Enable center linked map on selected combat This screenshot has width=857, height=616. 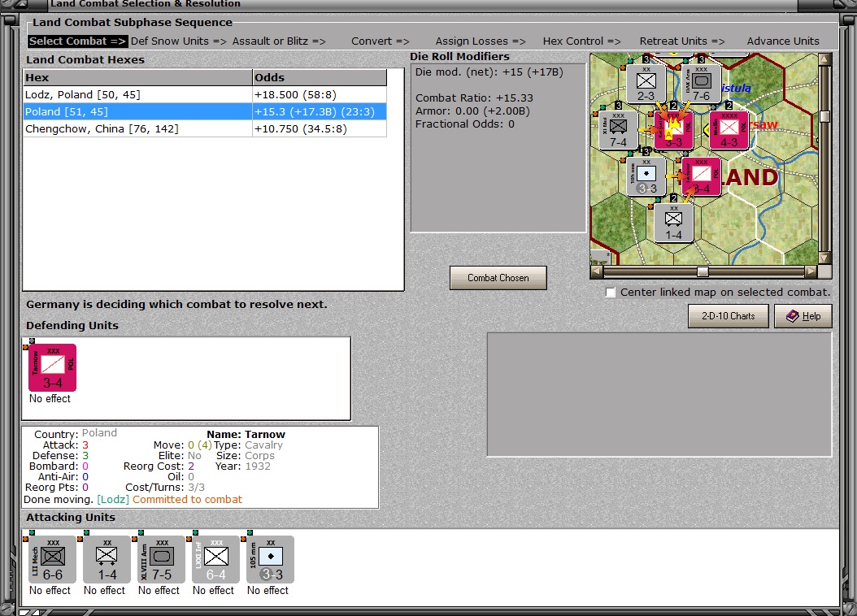click(x=611, y=293)
